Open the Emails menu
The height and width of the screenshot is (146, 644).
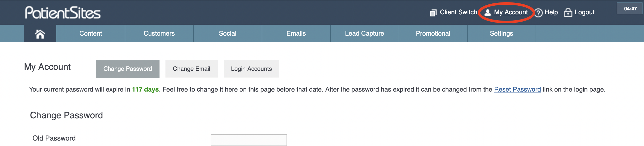point(296,33)
